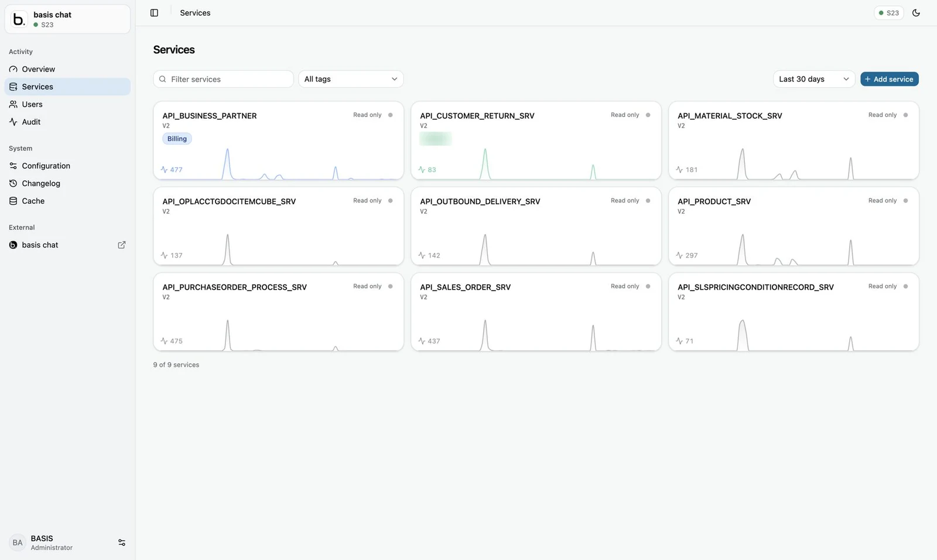Click the Read only label on API_OUTBOUND_DELIVERY_SRV

[x=625, y=201]
